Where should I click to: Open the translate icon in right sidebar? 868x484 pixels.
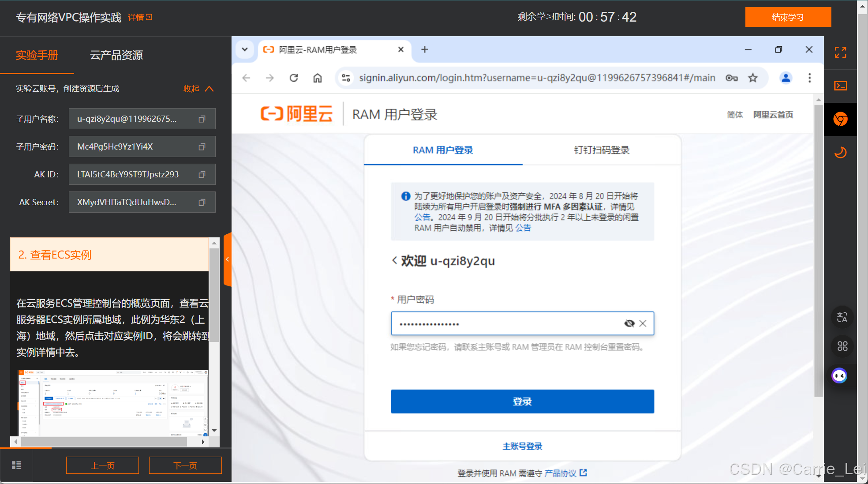coord(842,317)
